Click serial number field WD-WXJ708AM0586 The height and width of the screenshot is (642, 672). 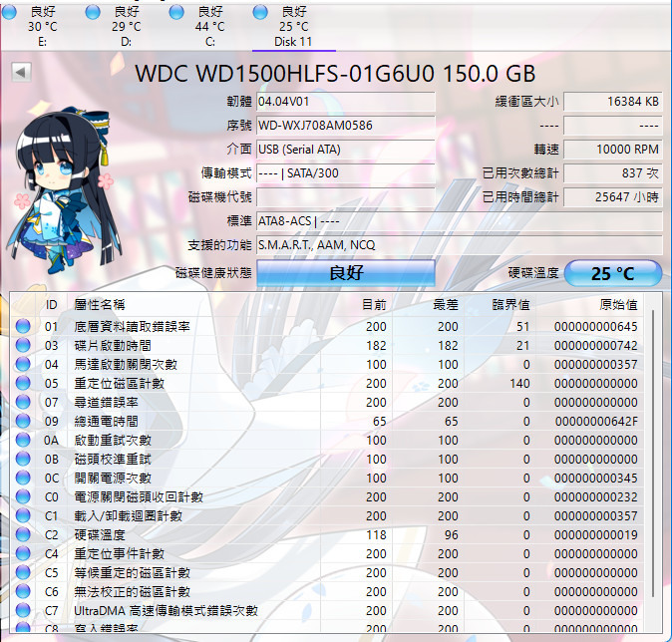(346, 126)
